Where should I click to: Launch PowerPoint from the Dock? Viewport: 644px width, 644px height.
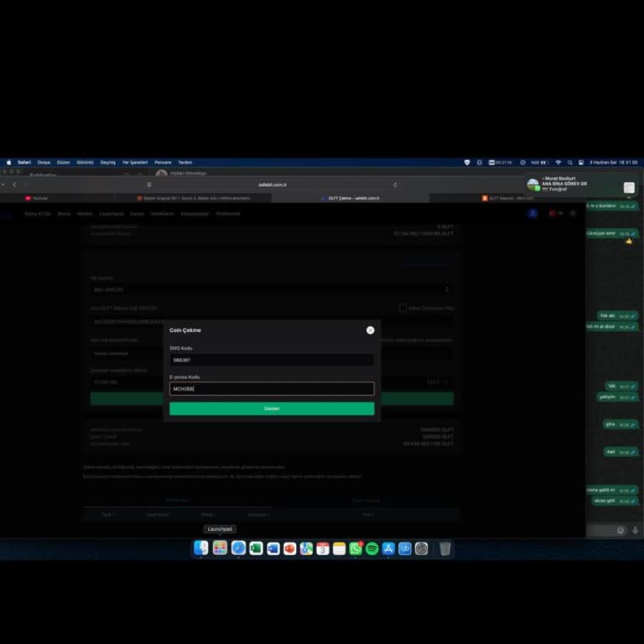tap(290, 548)
